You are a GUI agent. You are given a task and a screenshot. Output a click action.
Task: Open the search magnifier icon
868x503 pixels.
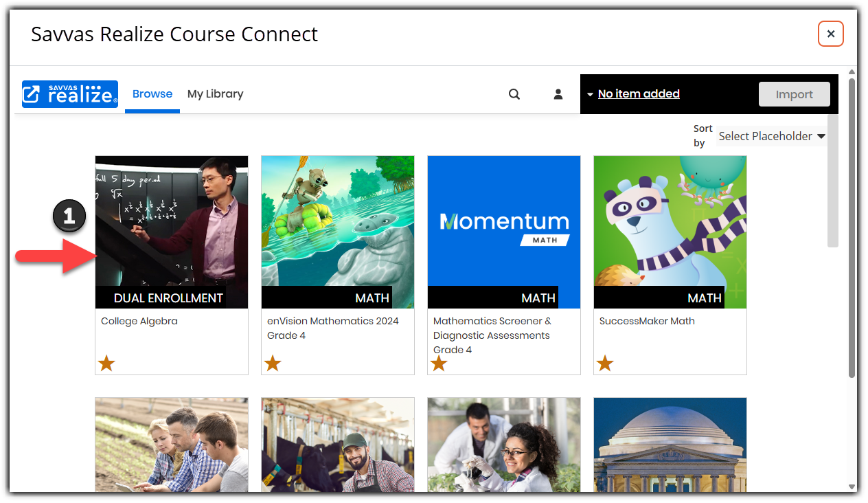coord(514,94)
